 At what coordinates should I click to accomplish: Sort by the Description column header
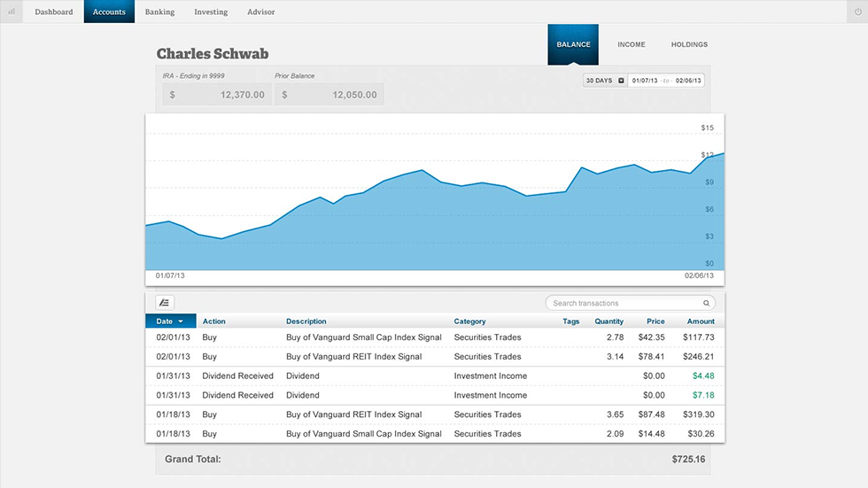[x=306, y=321]
